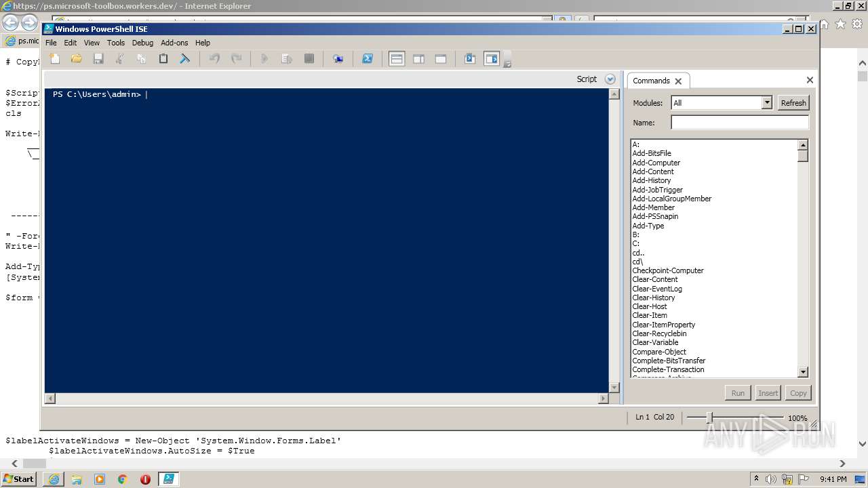The width and height of the screenshot is (868, 488).
Task: Click commands list scrollbar up arrow
Action: pyautogui.click(x=803, y=145)
